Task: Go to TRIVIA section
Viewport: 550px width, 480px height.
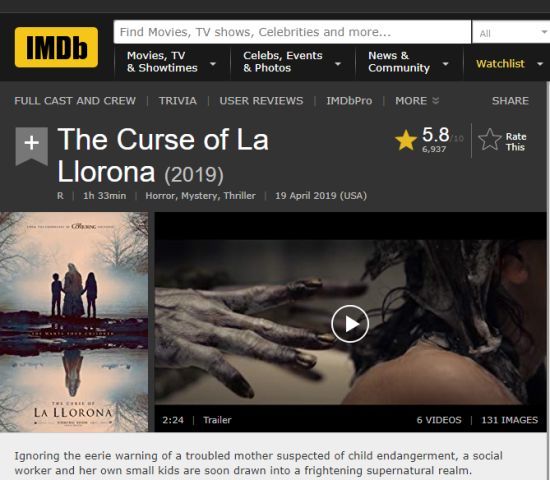Action: [x=177, y=101]
